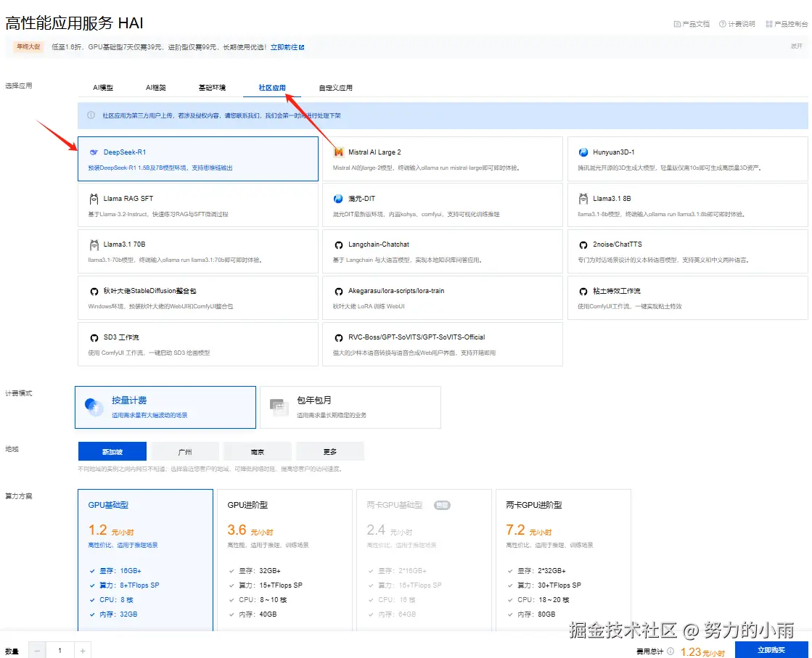
Task: Switch to the 自定义应用 tab
Action: pyautogui.click(x=335, y=88)
